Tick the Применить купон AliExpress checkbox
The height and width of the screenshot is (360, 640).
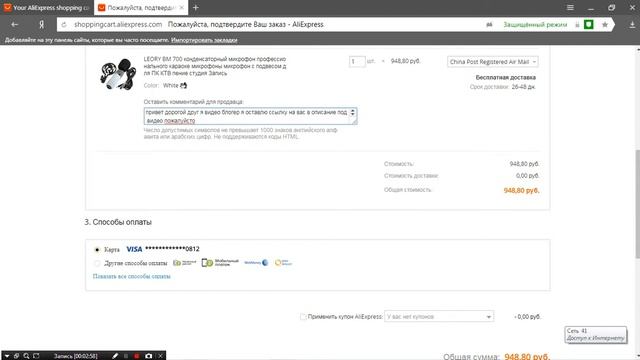pyautogui.click(x=303, y=317)
